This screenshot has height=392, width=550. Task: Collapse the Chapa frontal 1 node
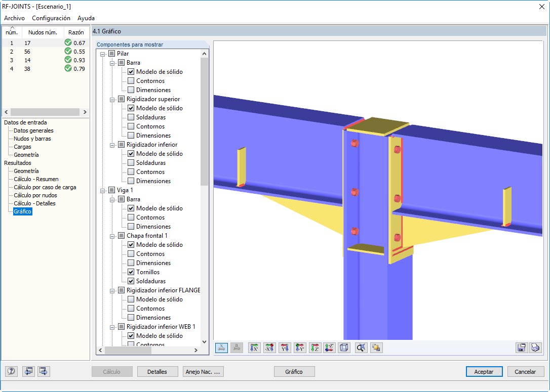[112, 236]
